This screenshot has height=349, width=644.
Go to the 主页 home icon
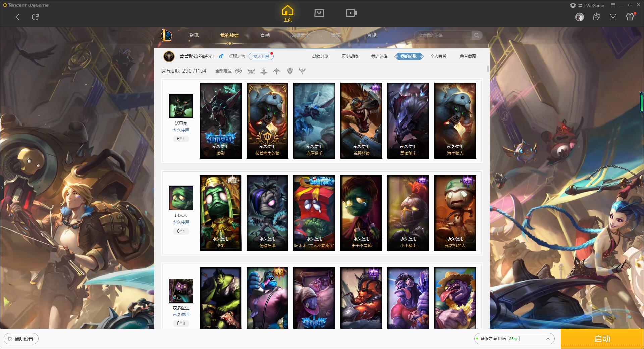[287, 14]
